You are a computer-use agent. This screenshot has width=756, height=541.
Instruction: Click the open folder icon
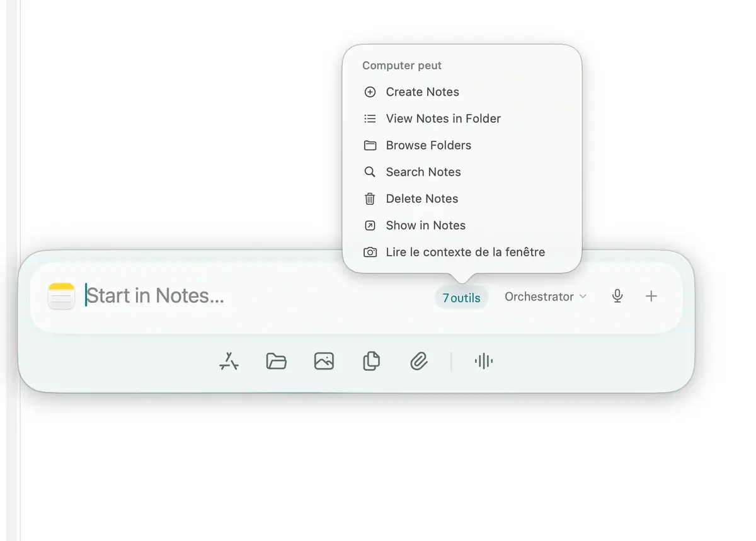click(276, 361)
